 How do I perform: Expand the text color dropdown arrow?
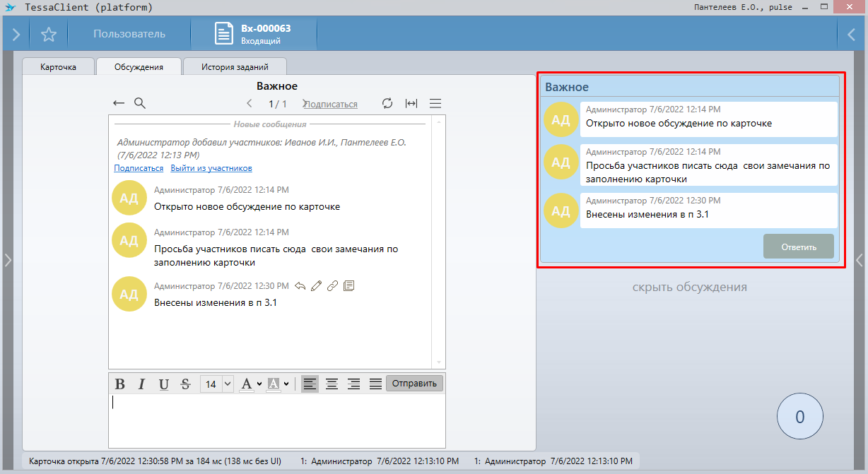pos(259,384)
